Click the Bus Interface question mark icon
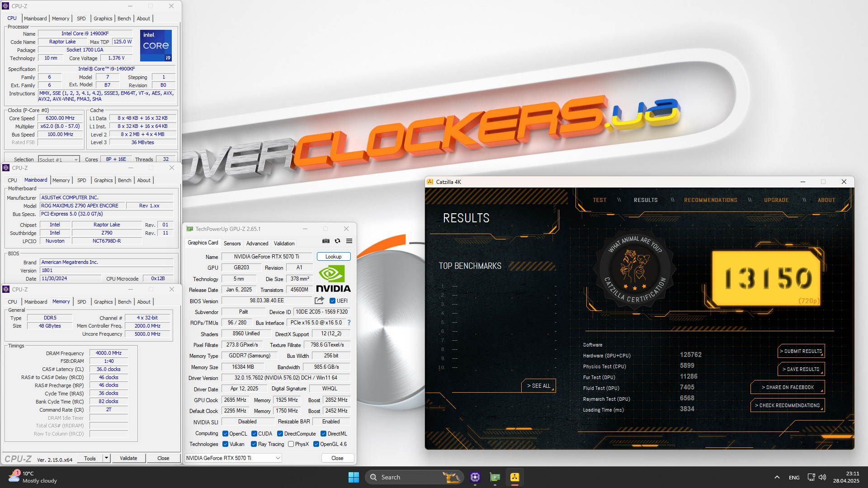 [349, 323]
